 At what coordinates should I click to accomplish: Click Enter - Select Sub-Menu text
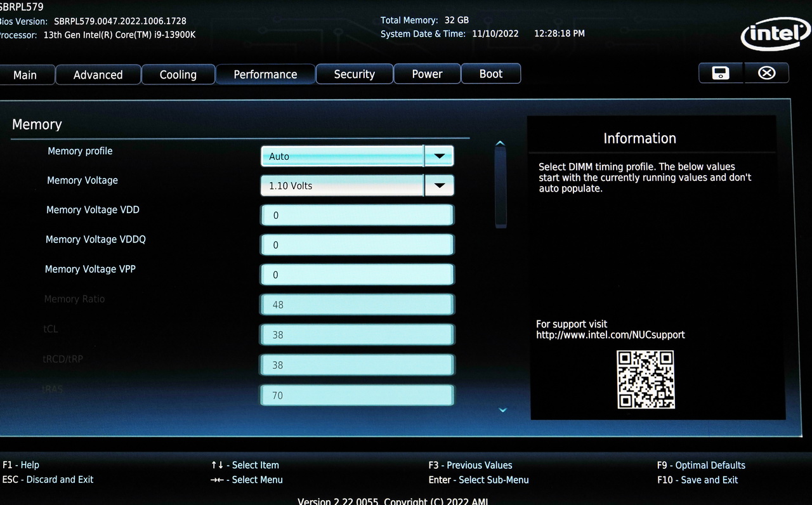(x=478, y=480)
